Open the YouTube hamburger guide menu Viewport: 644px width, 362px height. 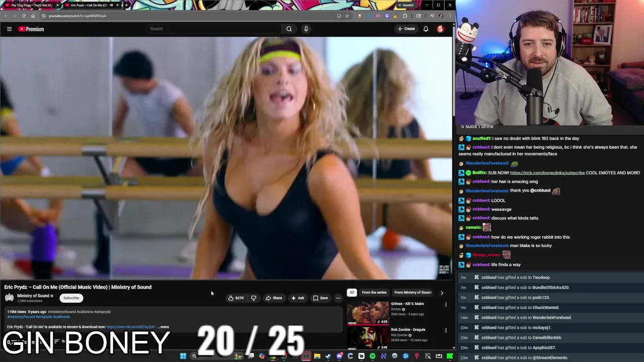point(9,29)
